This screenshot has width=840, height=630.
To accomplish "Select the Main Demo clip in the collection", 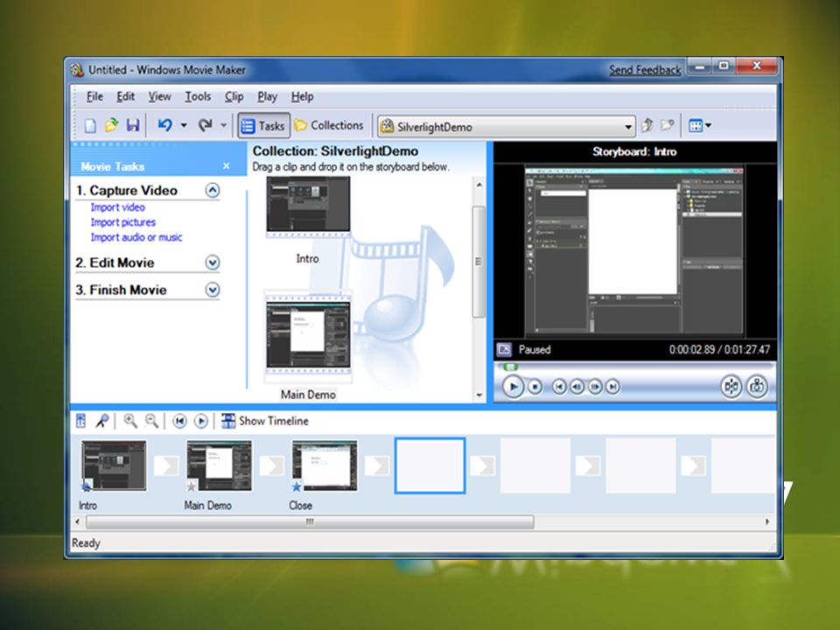I will tap(308, 335).
